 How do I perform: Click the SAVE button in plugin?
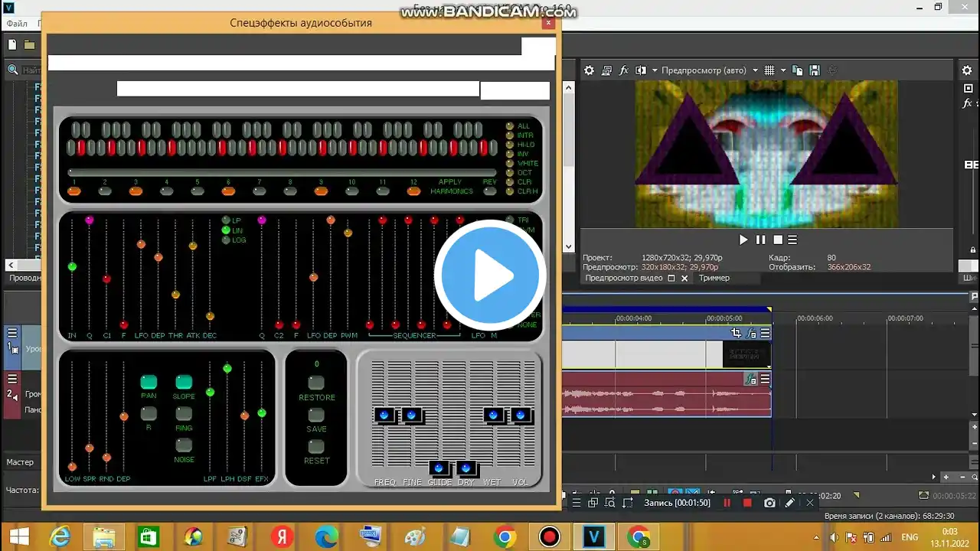(316, 415)
